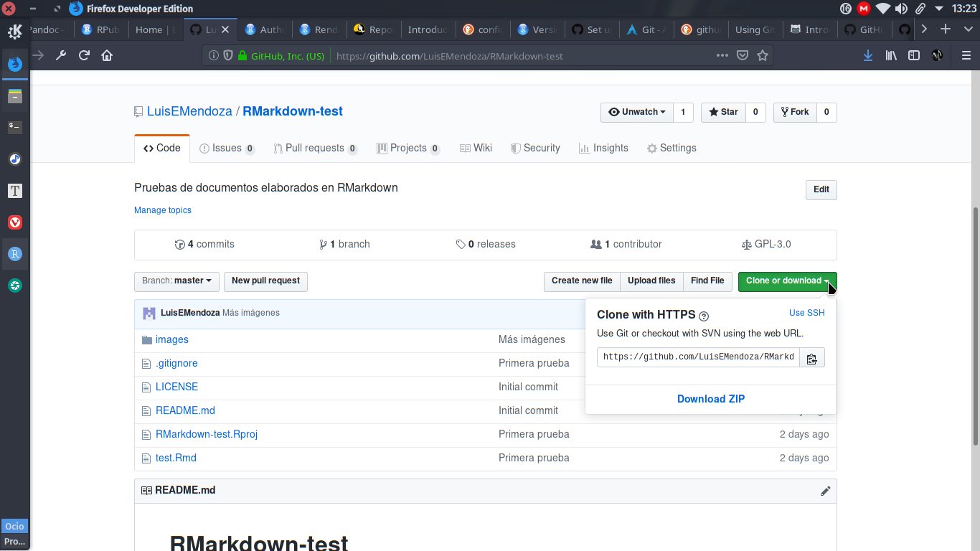The width and height of the screenshot is (980, 551).
Task: Open the Firefox library
Action: click(891, 55)
